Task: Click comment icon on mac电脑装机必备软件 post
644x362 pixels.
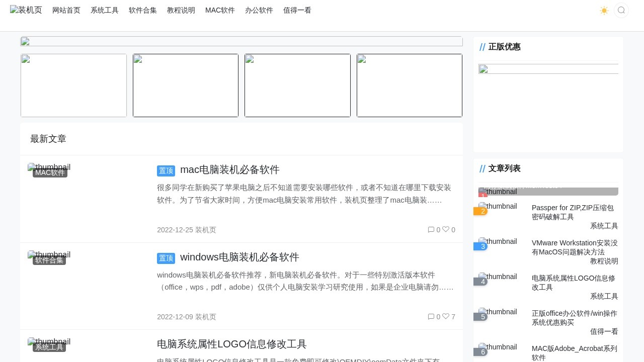Action: click(431, 230)
